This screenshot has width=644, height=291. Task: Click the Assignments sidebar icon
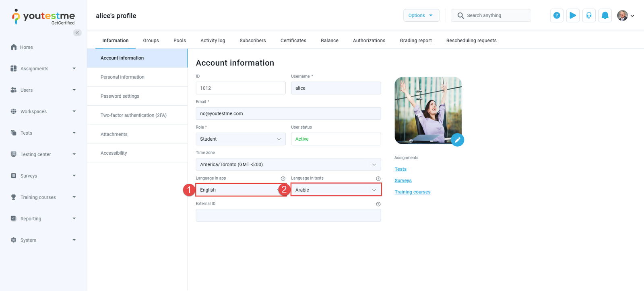click(14, 68)
